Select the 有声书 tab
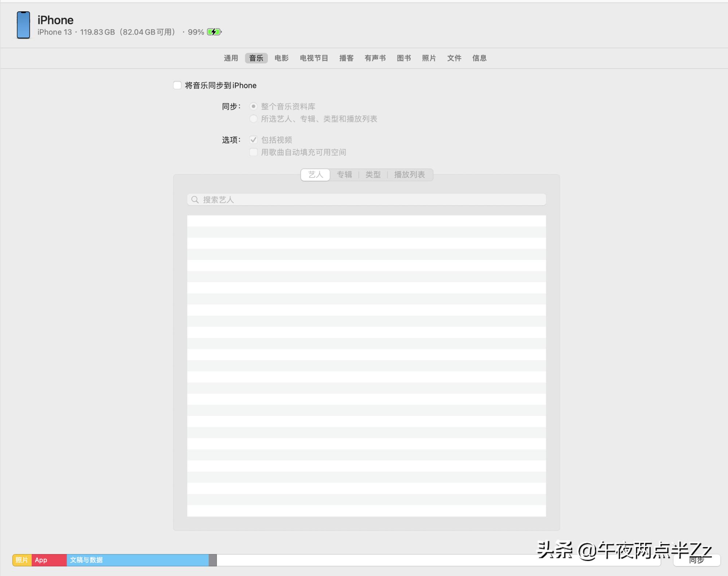728x576 pixels. coord(375,58)
